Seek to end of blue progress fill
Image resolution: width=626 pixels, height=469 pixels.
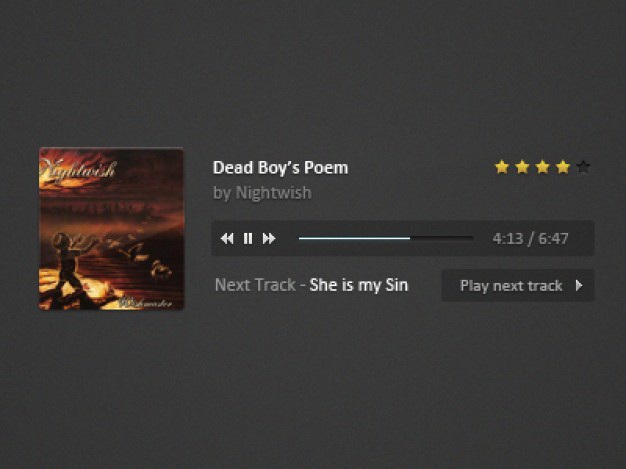[410, 238]
